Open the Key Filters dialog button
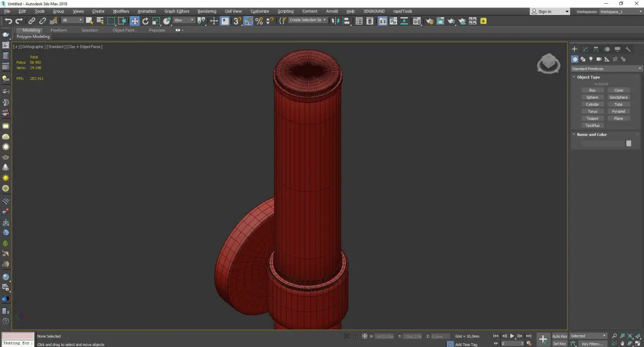644x347 pixels. coord(592,344)
